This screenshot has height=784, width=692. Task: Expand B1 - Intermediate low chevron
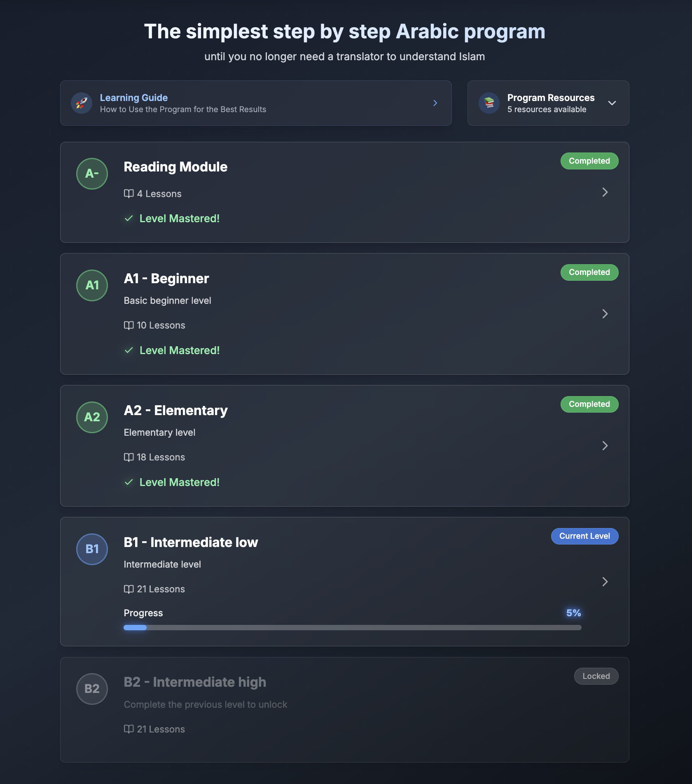click(605, 582)
